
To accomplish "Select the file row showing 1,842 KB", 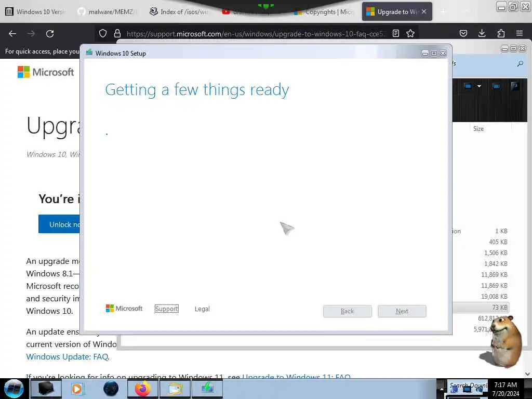I will coord(481,263).
